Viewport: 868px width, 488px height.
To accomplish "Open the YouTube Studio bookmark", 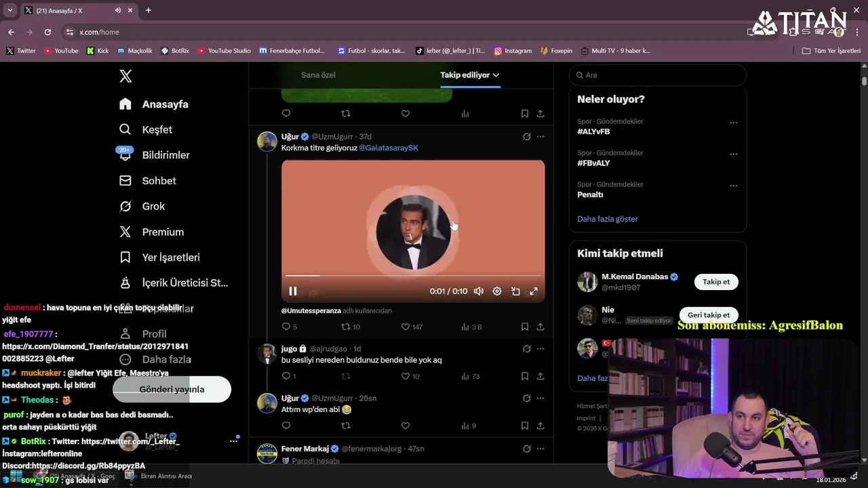I will coord(224,51).
